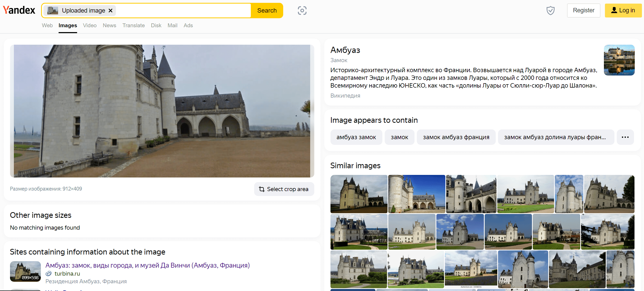Click 'No matching images found' text
644x291 pixels.
click(x=45, y=228)
